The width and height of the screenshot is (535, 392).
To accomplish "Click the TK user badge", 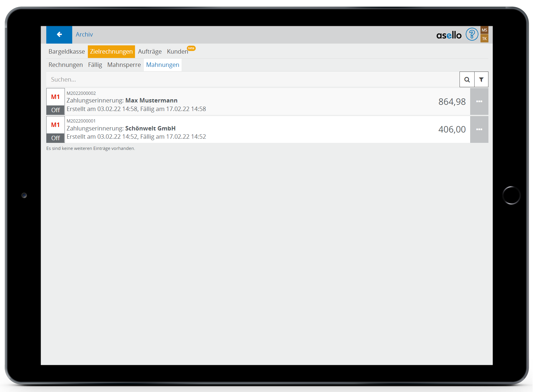I will tap(484, 39).
